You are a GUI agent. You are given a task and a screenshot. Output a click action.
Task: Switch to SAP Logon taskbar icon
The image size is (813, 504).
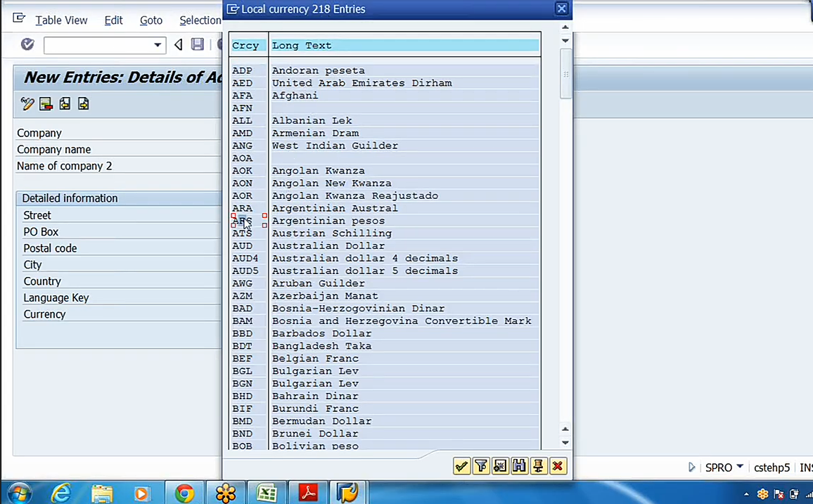[347, 493]
